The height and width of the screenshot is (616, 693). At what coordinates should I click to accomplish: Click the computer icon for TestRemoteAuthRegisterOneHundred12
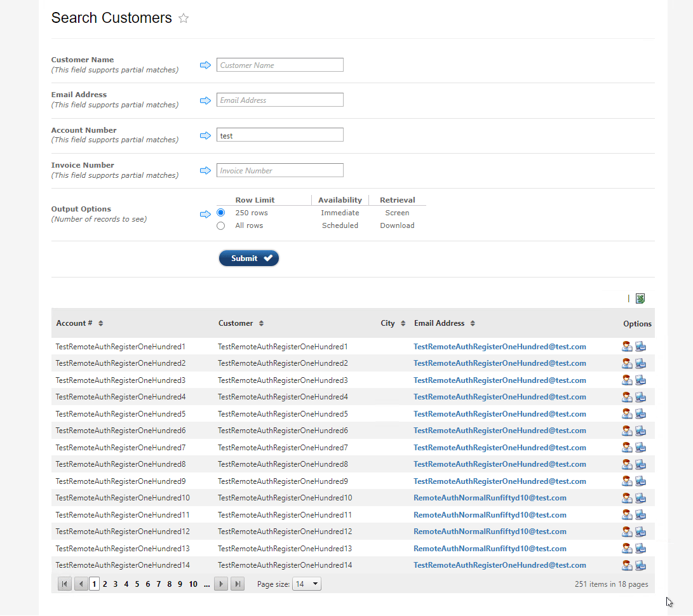[x=640, y=532]
